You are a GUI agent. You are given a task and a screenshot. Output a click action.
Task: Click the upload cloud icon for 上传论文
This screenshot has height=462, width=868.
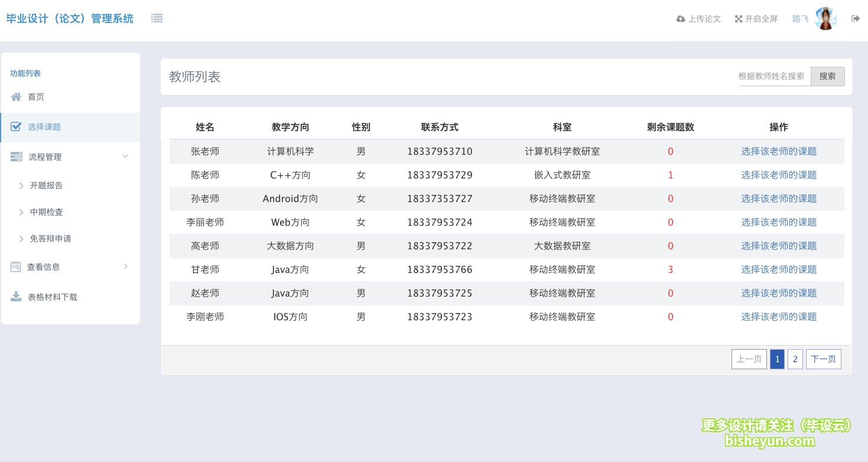680,18
